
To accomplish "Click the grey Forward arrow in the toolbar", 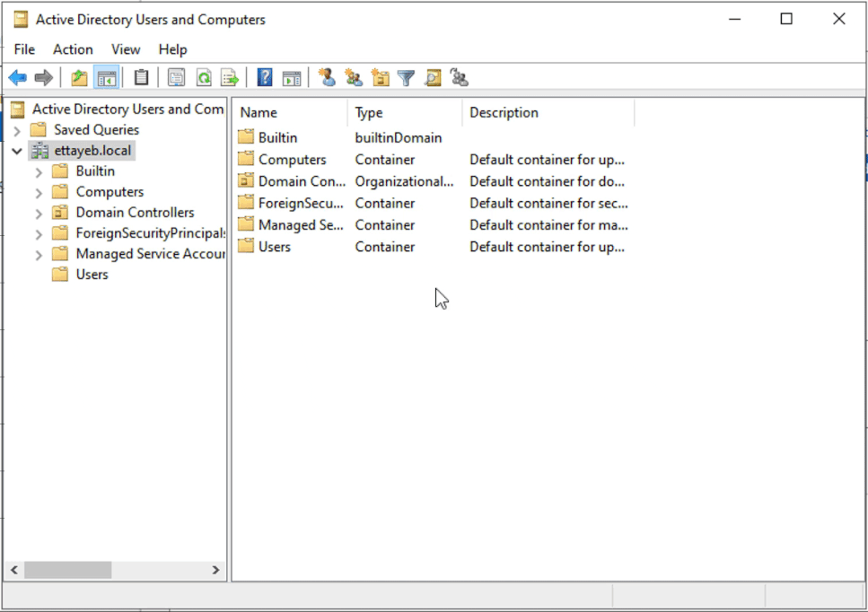I will point(43,78).
